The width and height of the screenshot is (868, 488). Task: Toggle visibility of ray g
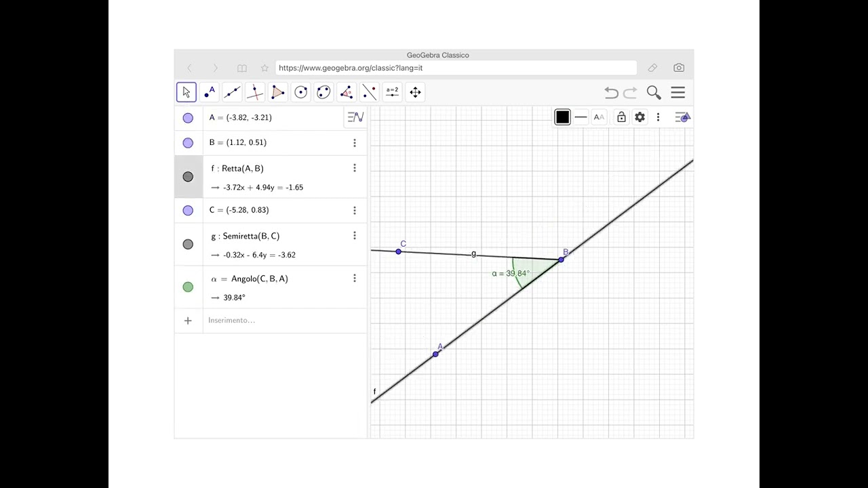pyautogui.click(x=188, y=245)
